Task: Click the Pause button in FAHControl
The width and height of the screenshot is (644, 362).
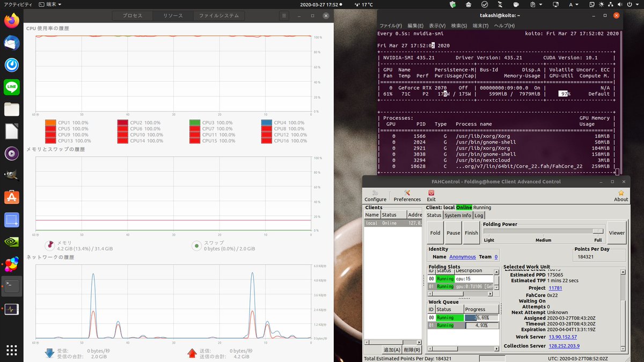Action: (453, 233)
